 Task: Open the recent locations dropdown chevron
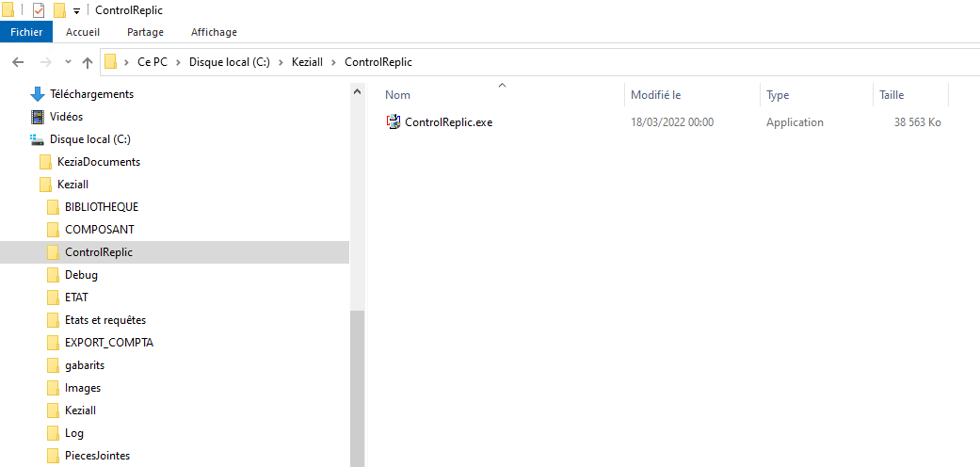point(68,62)
